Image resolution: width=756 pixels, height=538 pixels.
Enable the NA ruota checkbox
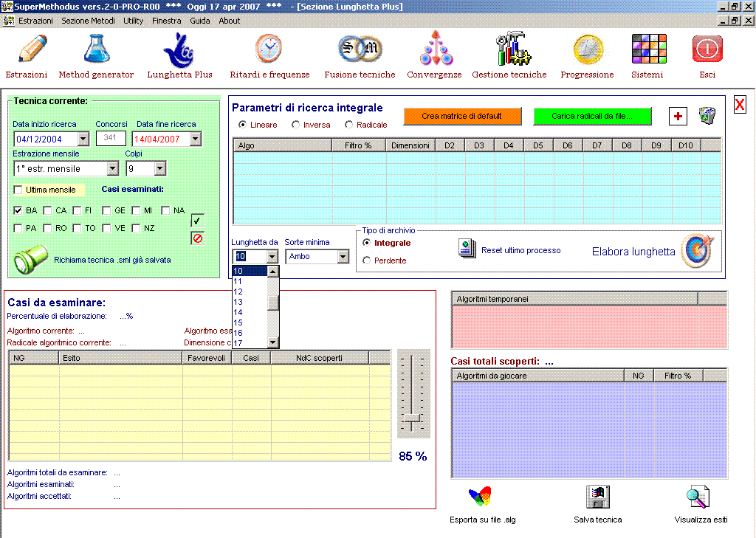165,210
